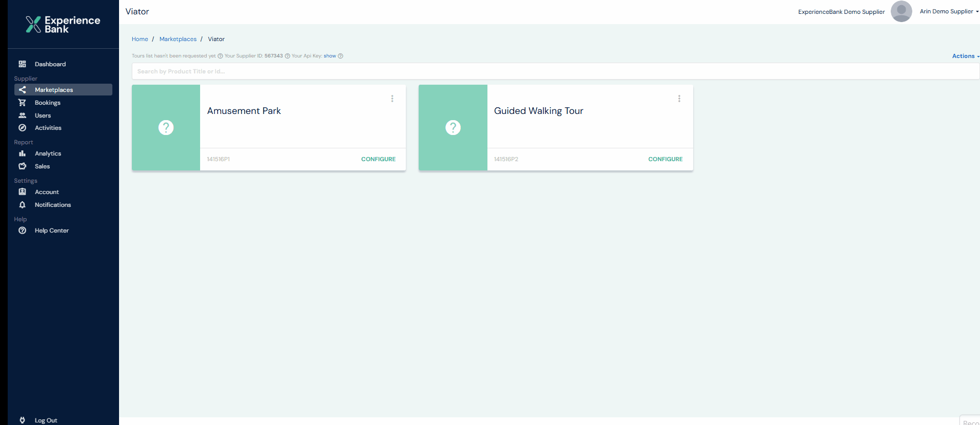Select Marketplaces in the sidebar
This screenshot has width=980, height=425.
(54, 90)
